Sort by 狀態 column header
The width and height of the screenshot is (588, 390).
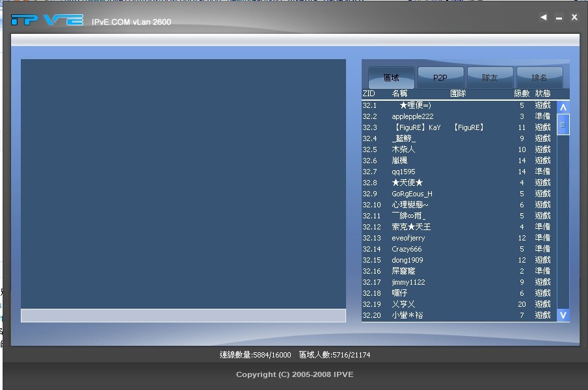pos(542,94)
